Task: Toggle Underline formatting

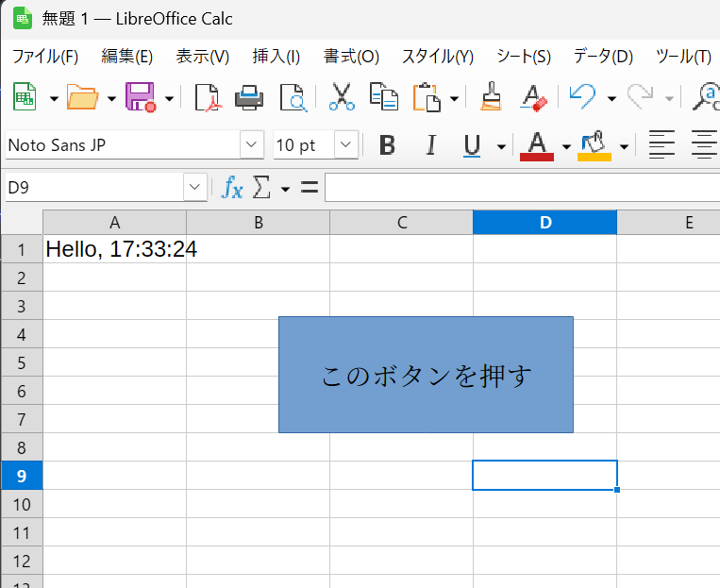Action: (x=472, y=145)
